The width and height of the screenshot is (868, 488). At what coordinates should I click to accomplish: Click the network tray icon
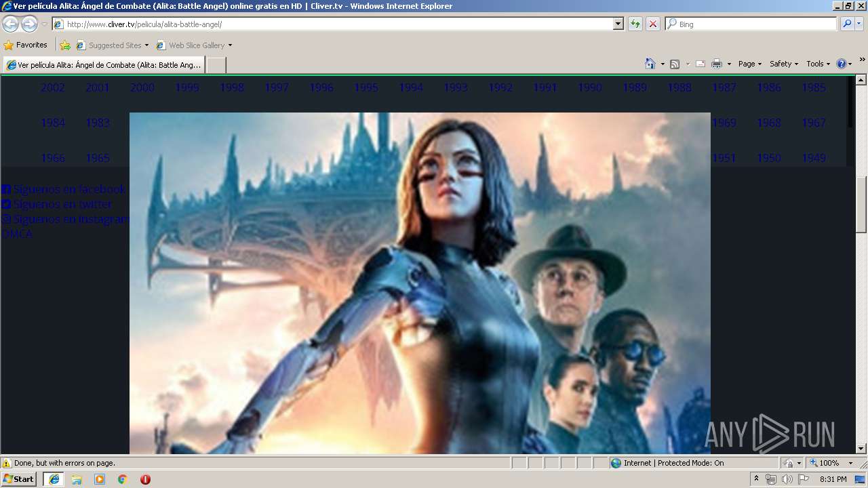pyautogui.click(x=771, y=479)
